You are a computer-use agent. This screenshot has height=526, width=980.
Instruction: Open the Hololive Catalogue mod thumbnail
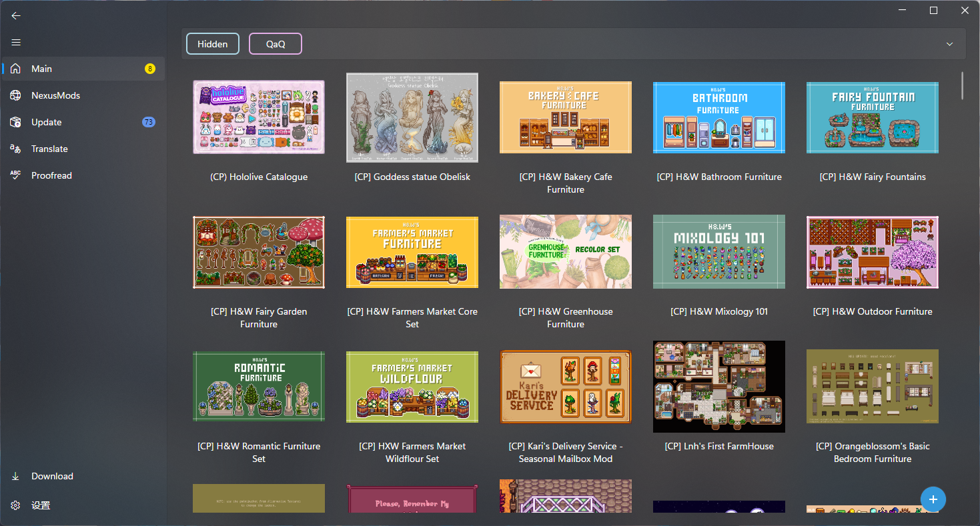tap(259, 117)
